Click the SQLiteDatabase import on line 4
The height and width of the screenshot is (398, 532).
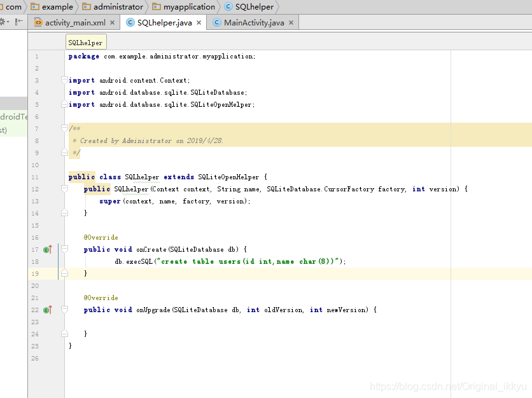pos(158,93)
